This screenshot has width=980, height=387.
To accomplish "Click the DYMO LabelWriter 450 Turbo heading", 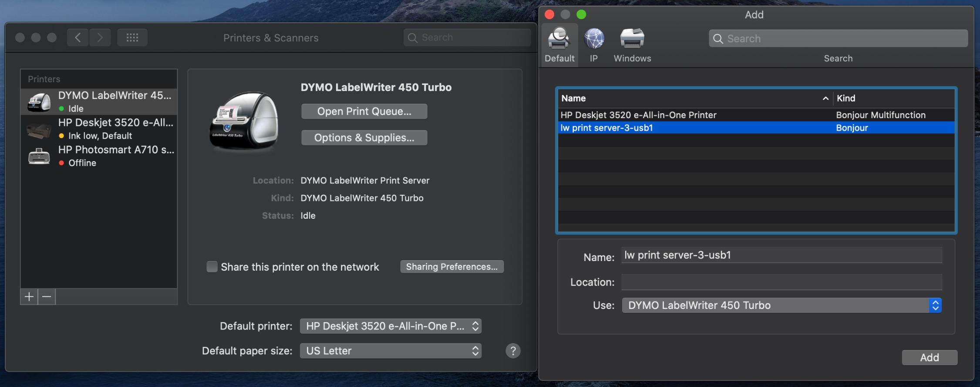I will (x=376, y=87).
